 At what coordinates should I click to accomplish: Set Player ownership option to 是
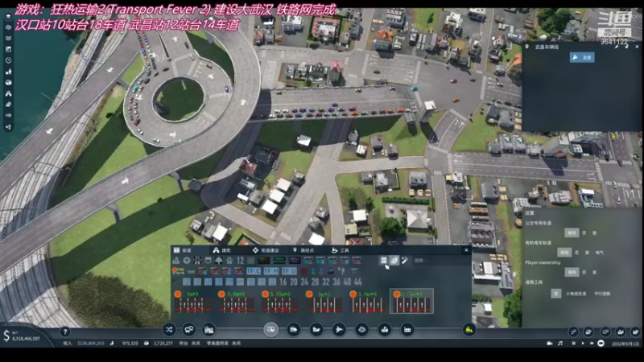[x=594, y=272]
